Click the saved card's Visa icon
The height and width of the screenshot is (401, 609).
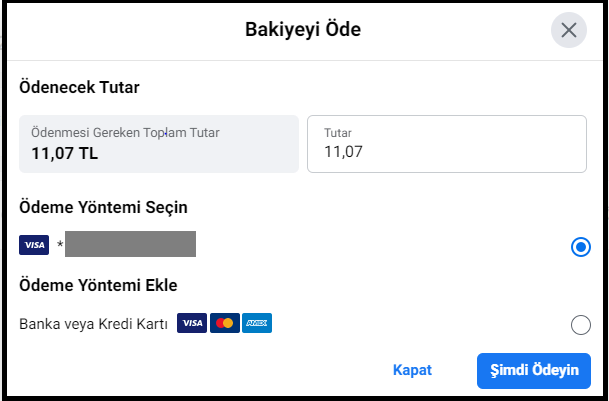tap(34, 245)
